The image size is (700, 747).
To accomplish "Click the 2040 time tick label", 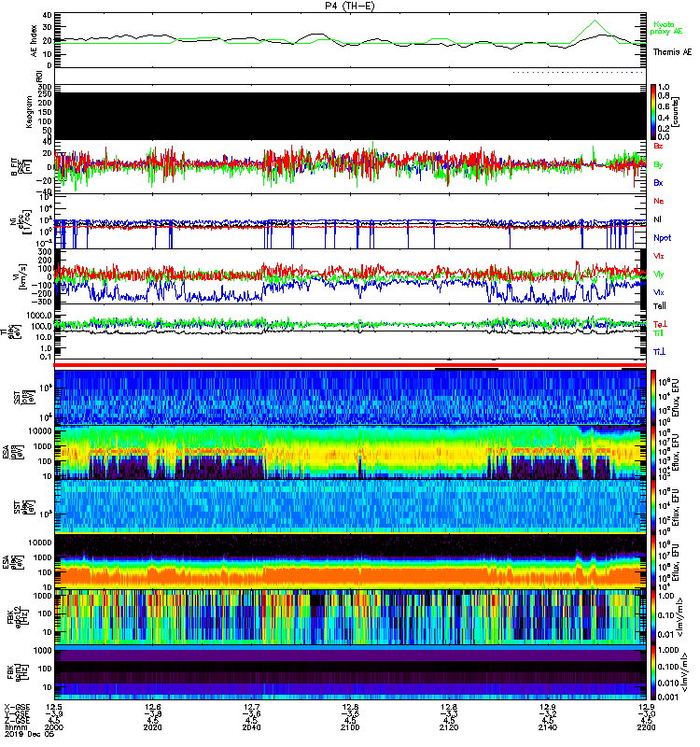I will click(x=251, y=727).
